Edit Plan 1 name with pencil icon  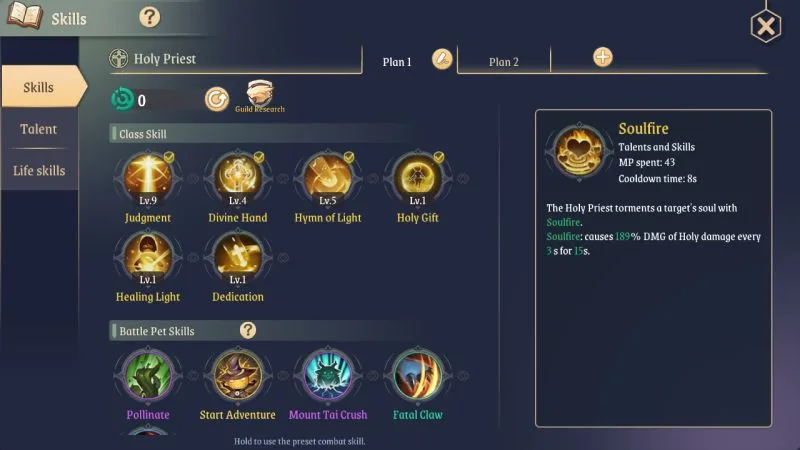point(442,59)
